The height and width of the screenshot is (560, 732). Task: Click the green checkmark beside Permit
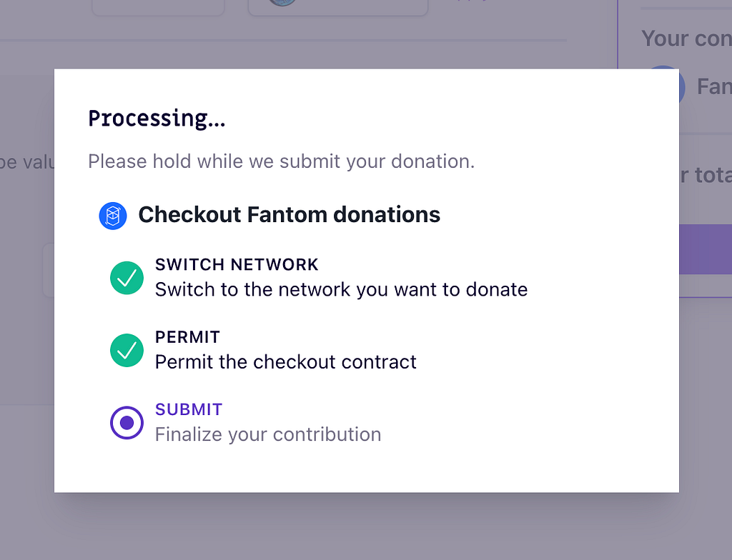coord(127,350)
